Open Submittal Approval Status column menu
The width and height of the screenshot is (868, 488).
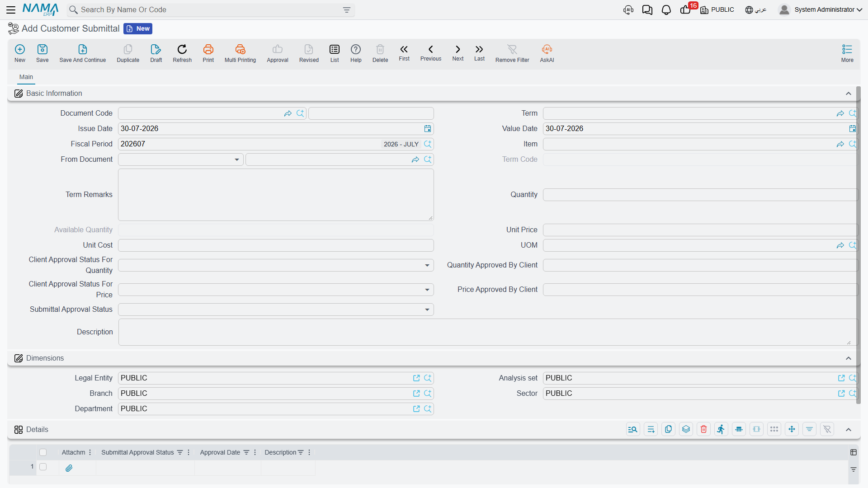(x=189, y=452)
